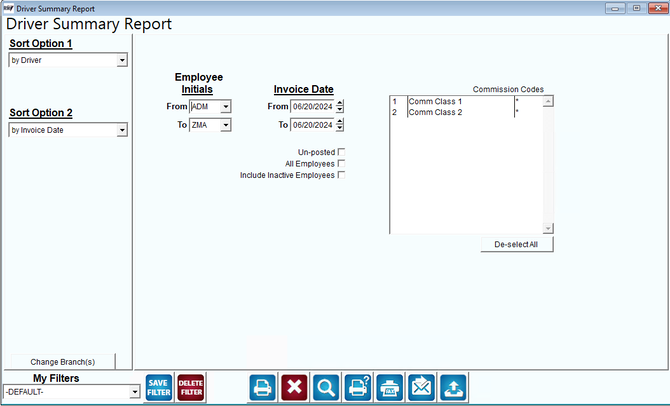
Task: Click the Invoice Date From field
Action: pos(313,106)
